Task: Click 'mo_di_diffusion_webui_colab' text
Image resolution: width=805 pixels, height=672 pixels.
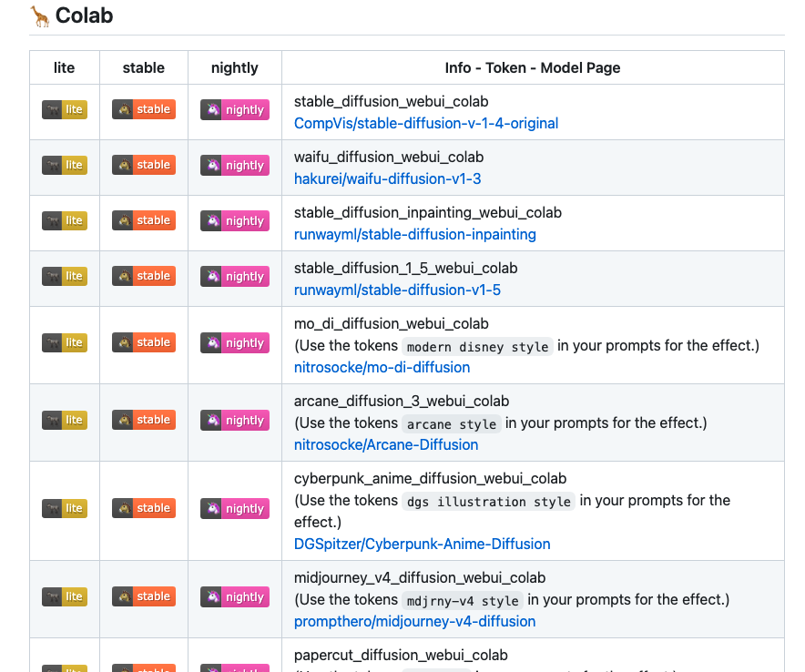Action: click(x=392, y=324)
